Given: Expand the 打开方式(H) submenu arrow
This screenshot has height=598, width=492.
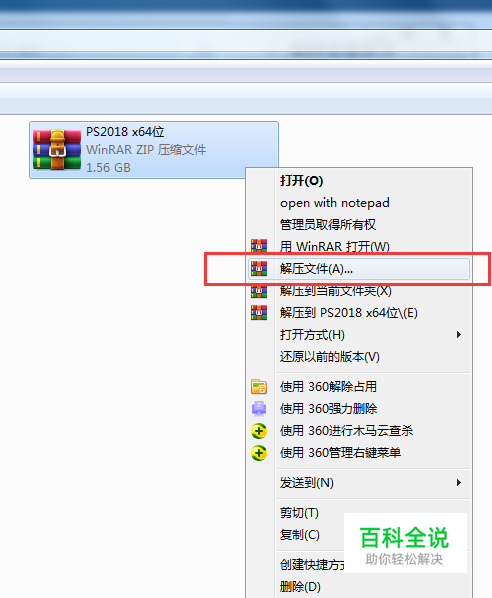Looking at the screenshot, I should tap(459, 335).
